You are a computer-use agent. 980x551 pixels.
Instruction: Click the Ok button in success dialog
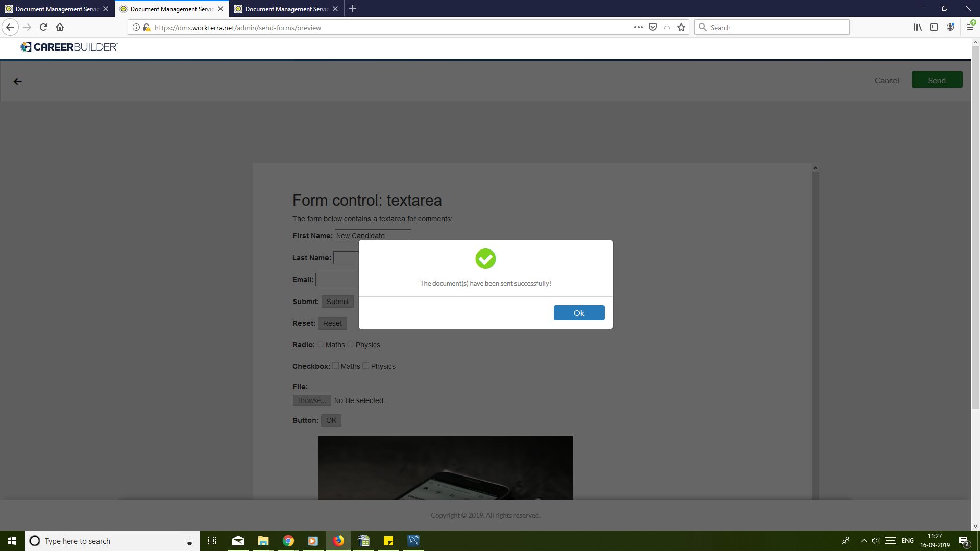click(x=579, y=313)
